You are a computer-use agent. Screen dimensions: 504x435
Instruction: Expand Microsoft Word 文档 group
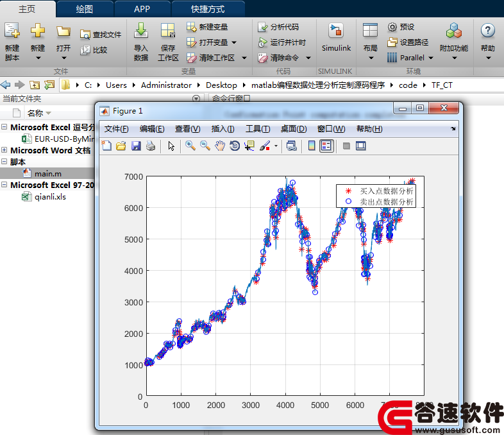tap(4, 150)
